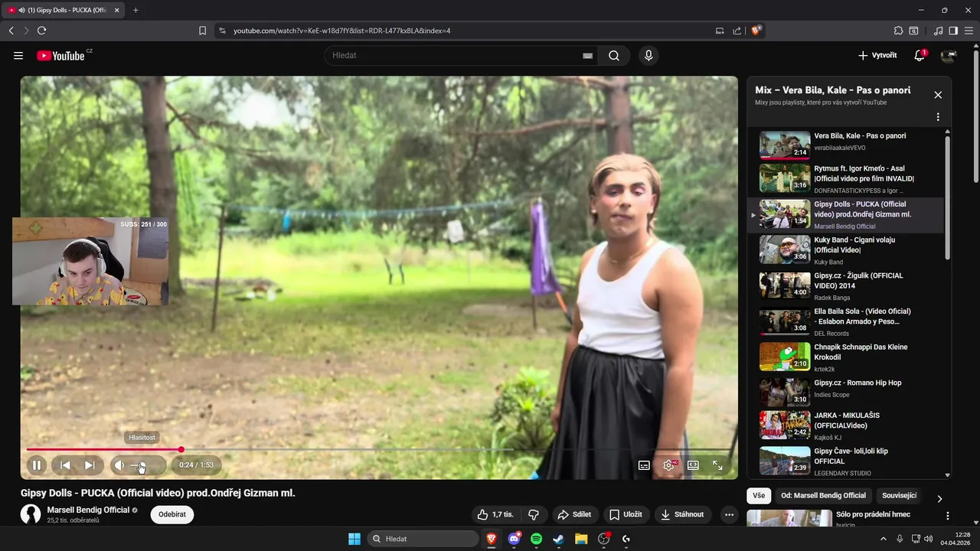Open Spotify from the taskbar

point(536,539)
